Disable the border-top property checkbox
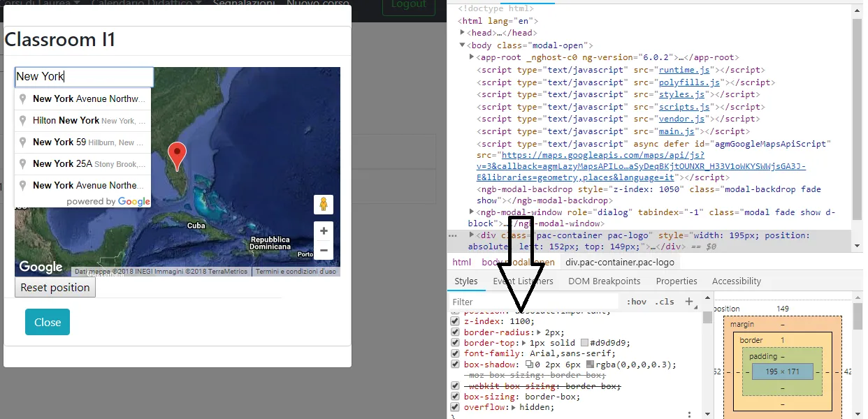This screenshot has width=868, height=419. pos(455,343)
